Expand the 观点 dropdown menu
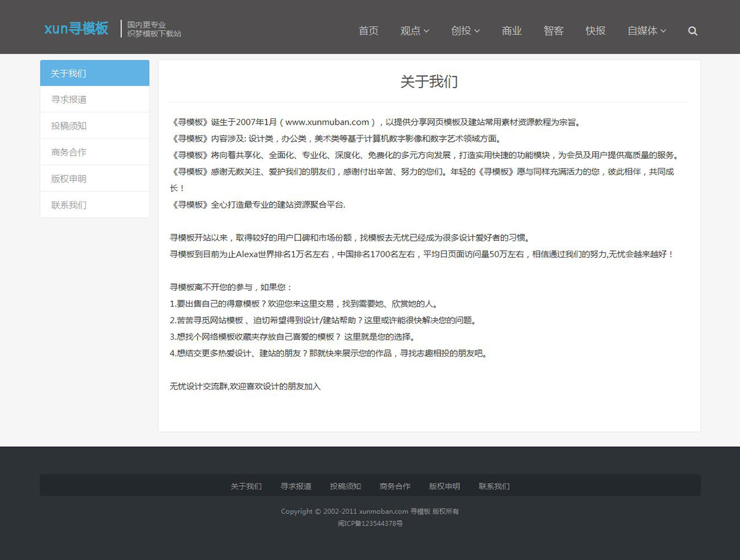 pyautogui.click(x=414, y=31)
